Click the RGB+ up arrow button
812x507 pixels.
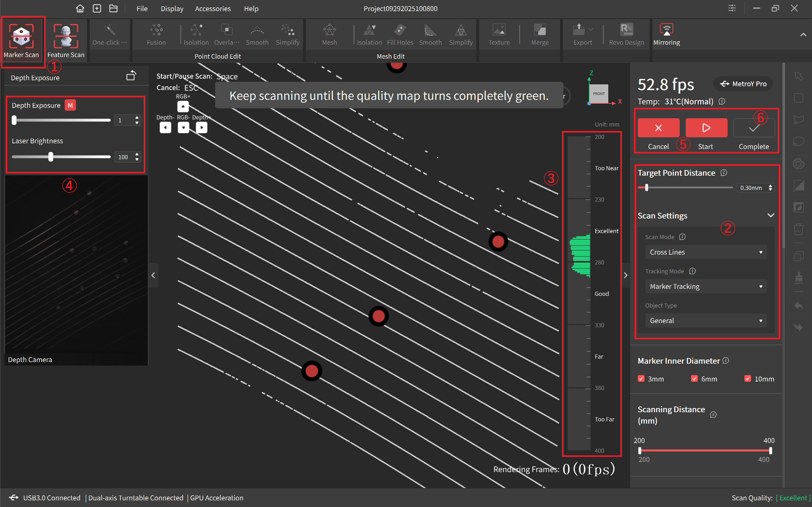[183, 107]
